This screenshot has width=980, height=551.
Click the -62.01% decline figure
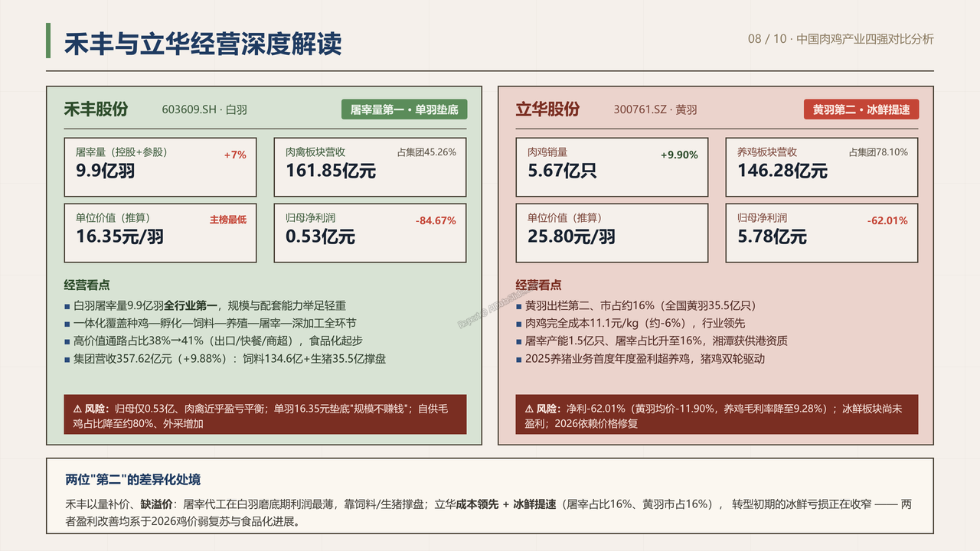tap(887, 220)
